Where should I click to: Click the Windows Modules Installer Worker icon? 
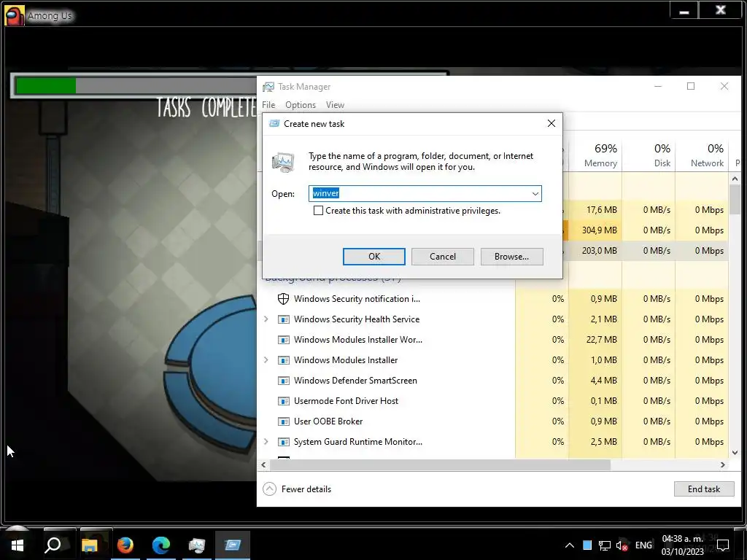(x=284, y=340)
